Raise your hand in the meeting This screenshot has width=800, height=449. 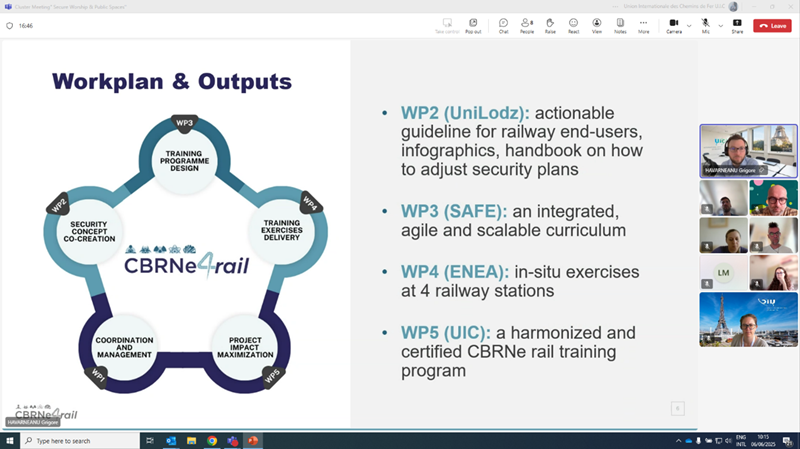point(550,25)
